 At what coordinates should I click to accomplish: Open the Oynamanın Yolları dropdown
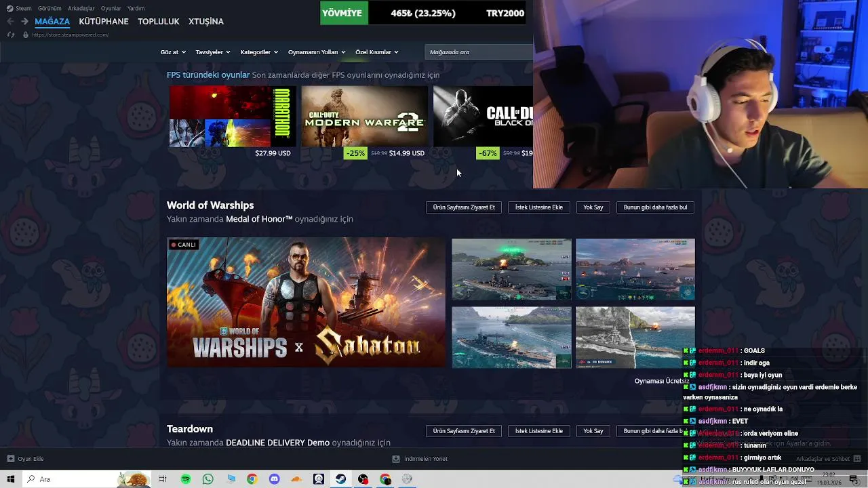(x=317, y=52)
